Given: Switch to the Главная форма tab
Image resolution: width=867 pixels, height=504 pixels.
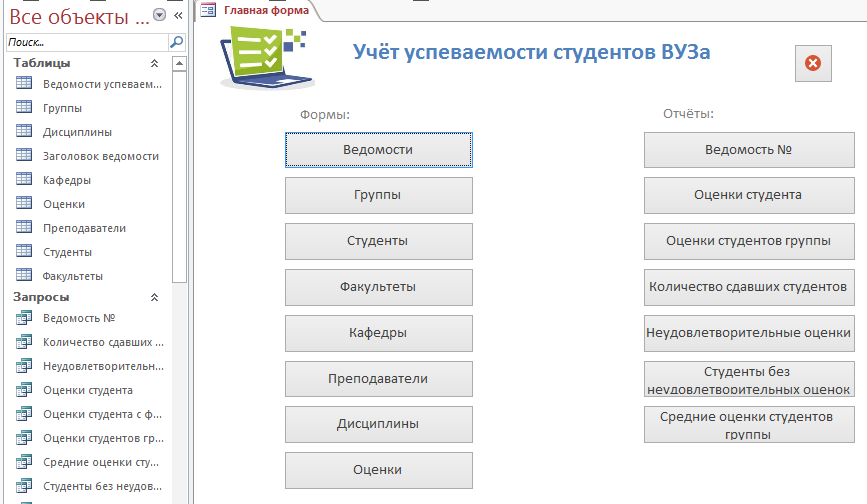Looking at the screenshot, I should point(258,10).
